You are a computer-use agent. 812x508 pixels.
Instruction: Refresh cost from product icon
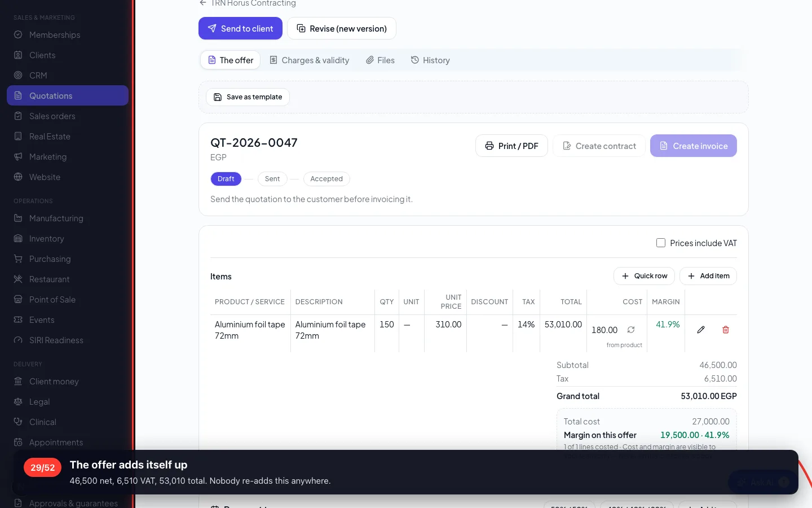point(631,330)
